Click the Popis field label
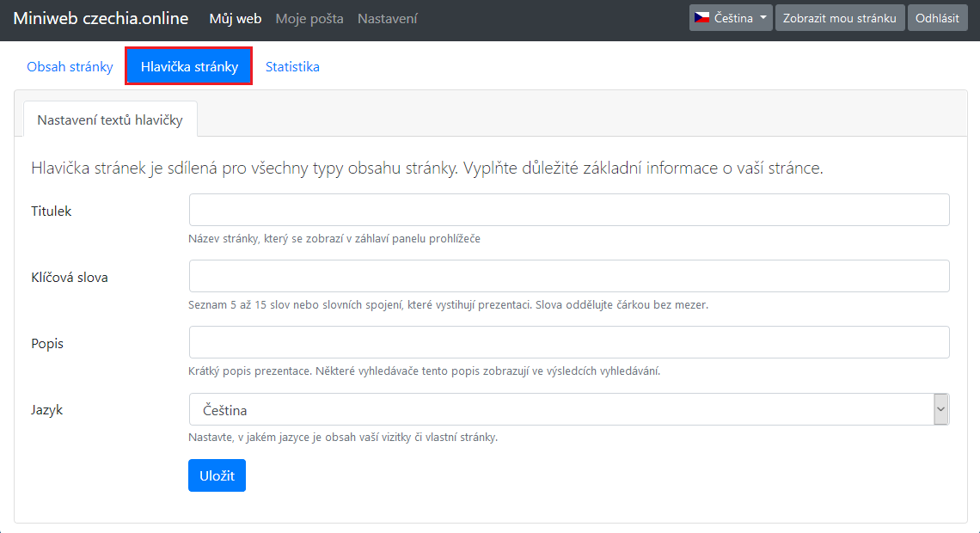 (x=47, y=343)
